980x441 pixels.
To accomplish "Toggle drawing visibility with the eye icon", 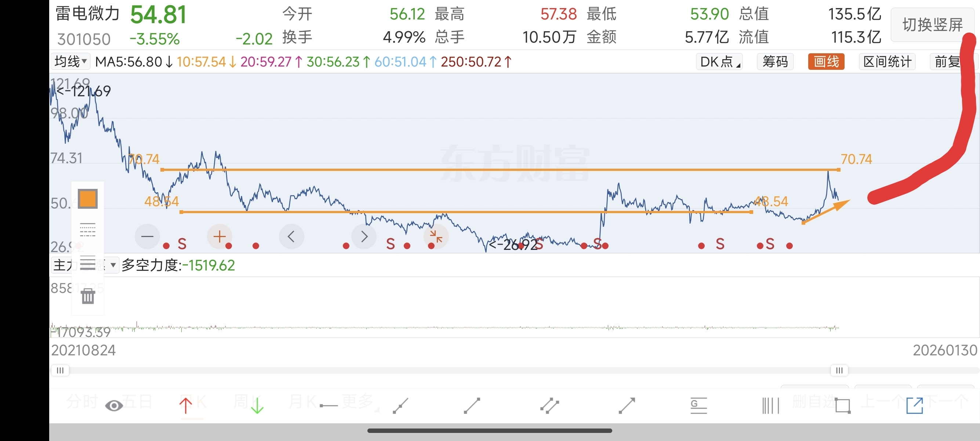I will (x=114, y=406).
